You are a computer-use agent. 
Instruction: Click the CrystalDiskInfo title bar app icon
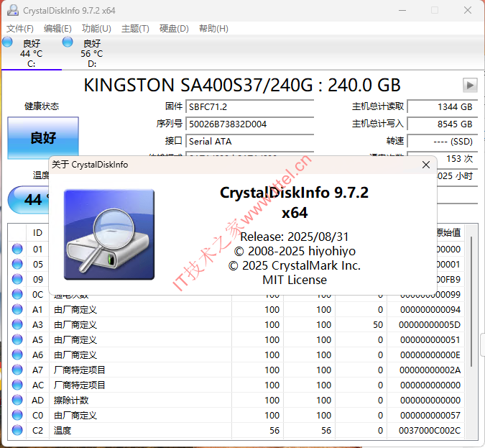tap(13, 10)
